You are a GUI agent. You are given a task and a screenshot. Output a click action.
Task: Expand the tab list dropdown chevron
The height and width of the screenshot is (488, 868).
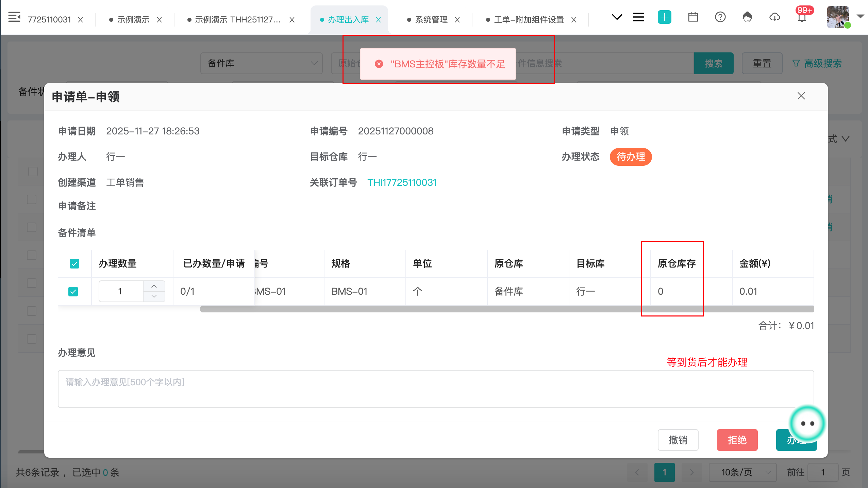(x=617, y=17)
